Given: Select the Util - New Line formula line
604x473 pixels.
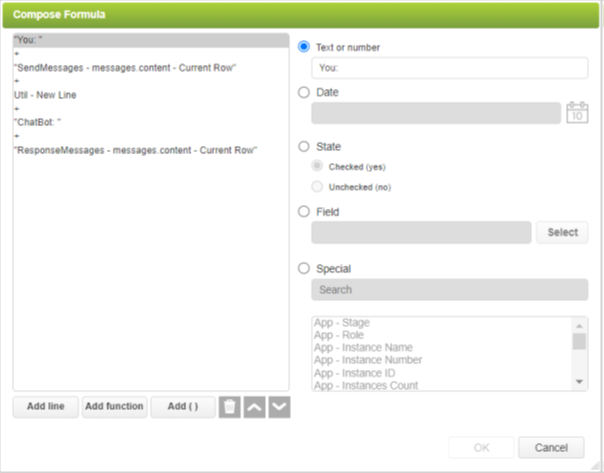Looking at the screenshot, I should 151,95.
